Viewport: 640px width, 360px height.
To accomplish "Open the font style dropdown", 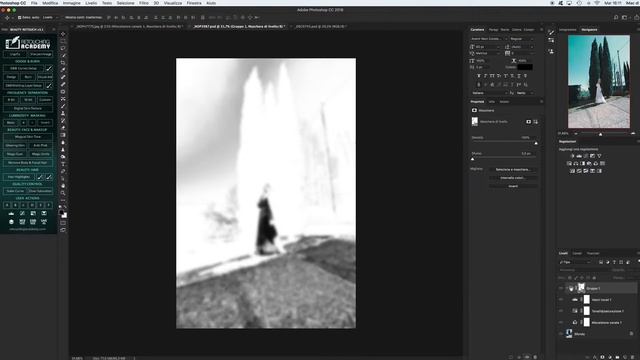I will pyautogui.click(x=522, y=39).
